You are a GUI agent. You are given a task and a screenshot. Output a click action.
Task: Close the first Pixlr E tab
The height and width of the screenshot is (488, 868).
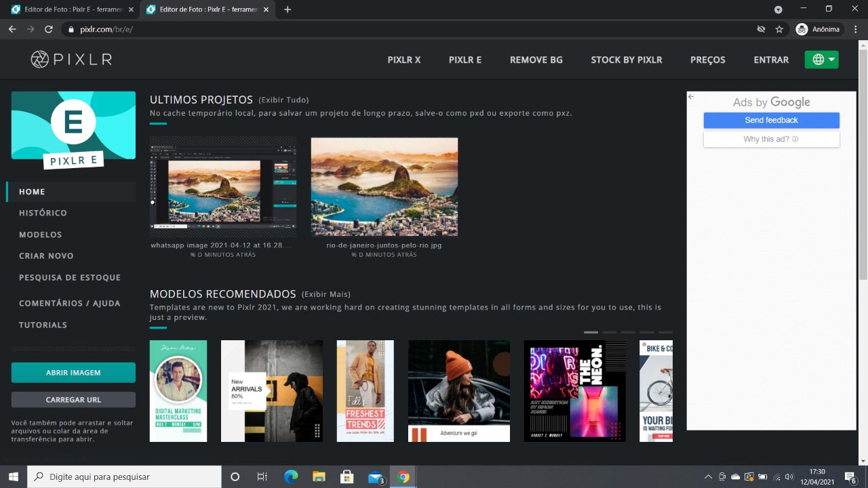coord(131,9)
